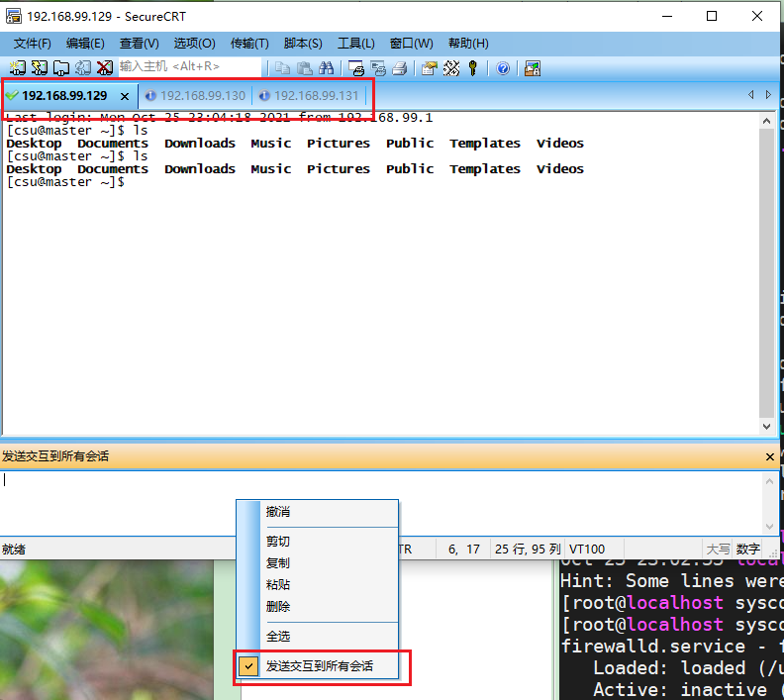Choose 删除 in the context menu
This screenshot has height=700, width=784.
[318, 607]
